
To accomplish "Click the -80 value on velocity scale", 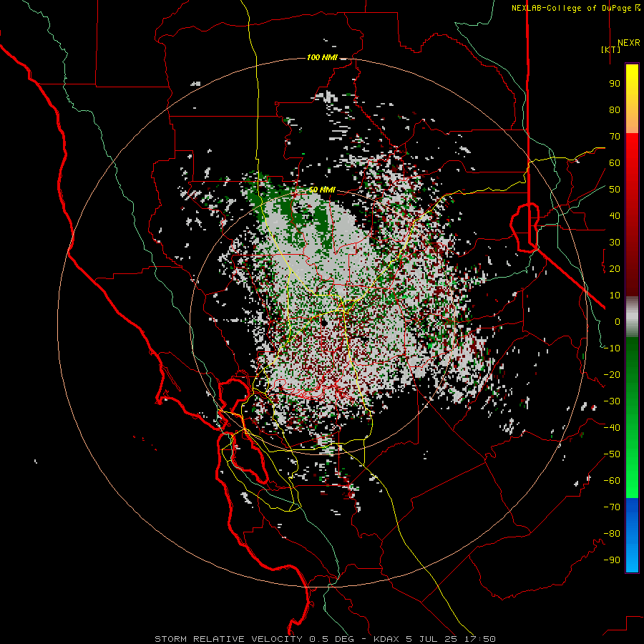I will tap(612, 534).
